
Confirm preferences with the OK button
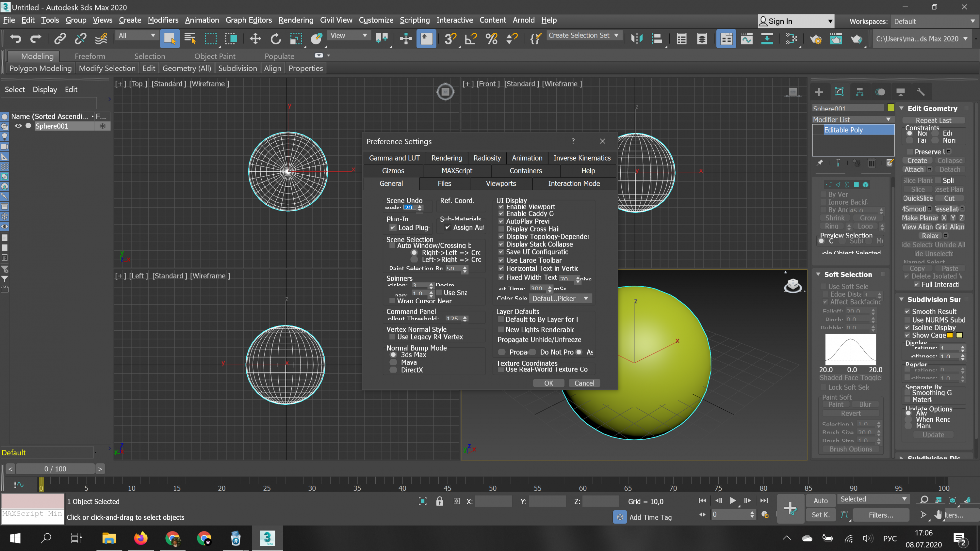tap(548, 383)
